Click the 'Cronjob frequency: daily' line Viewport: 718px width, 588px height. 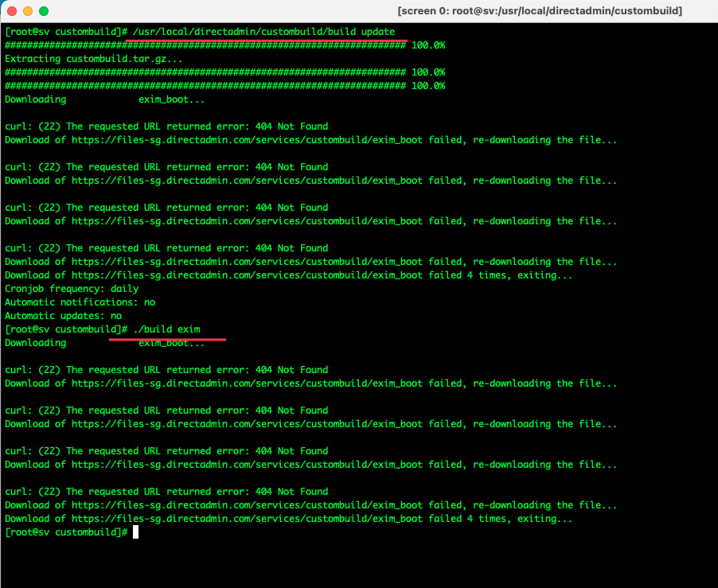click(x=72, y=289)
